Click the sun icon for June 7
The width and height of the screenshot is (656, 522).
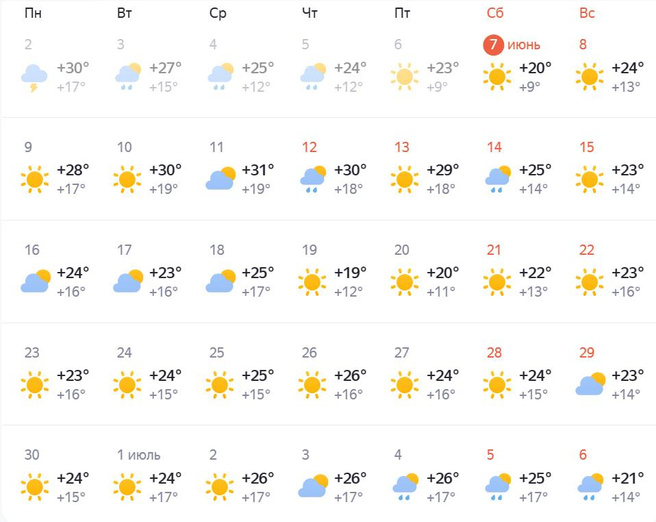click(x=496, y=76)
